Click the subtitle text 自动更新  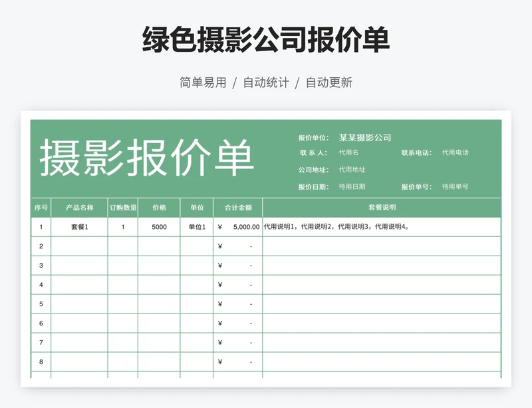[329, 83]
